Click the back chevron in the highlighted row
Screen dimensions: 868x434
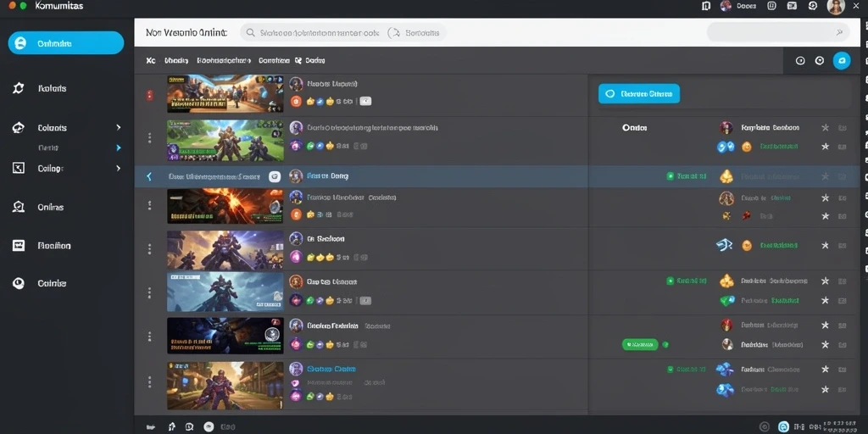(148, 176)
